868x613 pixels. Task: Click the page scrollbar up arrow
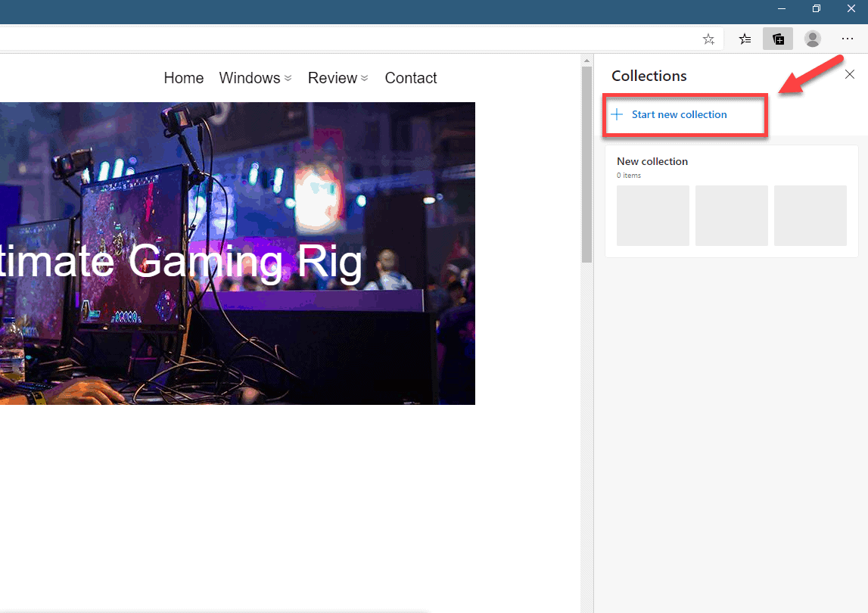click(586, 61)
